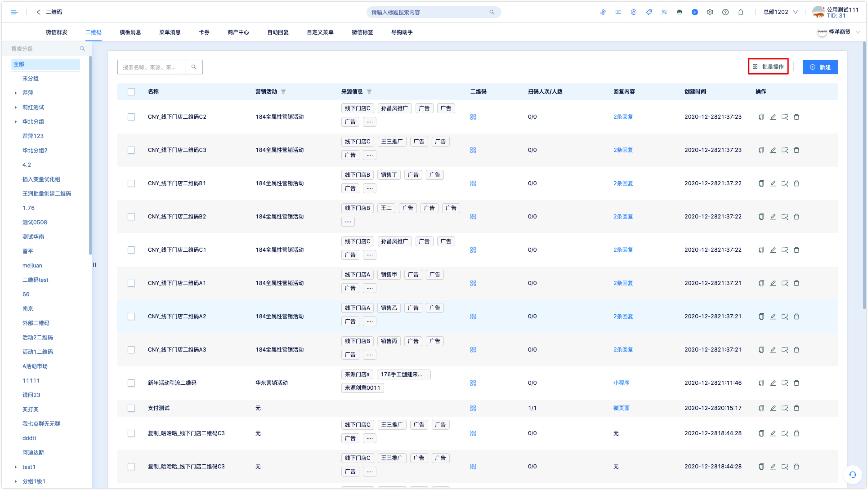The width and height of the screenshot is (868, 490).
Task: Click the settings gear icon in header
Action: [x=710, y=12]
